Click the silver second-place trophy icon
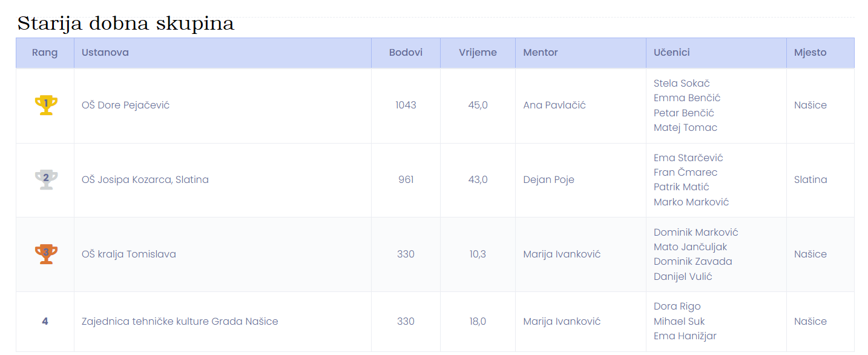The height and width of the screenshot is (355, 868). [x=46, y=179]
